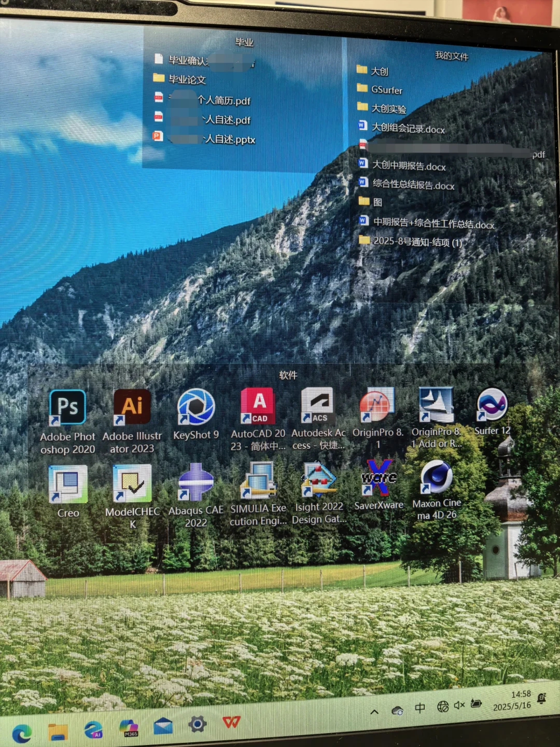Open File Explorer from taskbar
Screen dimensions: 560x747
[x=58, y=731]
